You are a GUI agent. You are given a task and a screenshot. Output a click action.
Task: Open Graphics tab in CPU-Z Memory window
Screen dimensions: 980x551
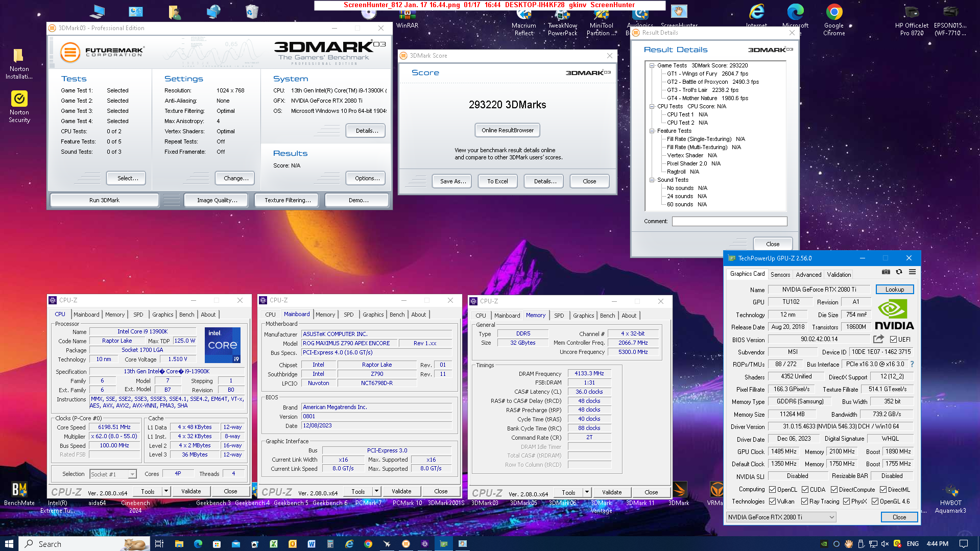click(x=583, y=316)
